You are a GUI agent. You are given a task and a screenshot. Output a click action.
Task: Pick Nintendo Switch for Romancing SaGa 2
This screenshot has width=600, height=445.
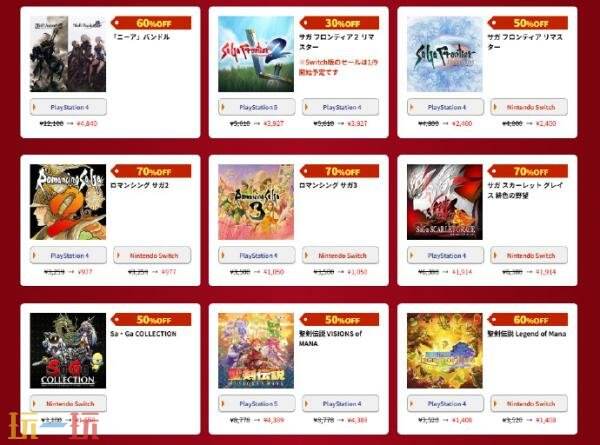click(x=152, y=255)
